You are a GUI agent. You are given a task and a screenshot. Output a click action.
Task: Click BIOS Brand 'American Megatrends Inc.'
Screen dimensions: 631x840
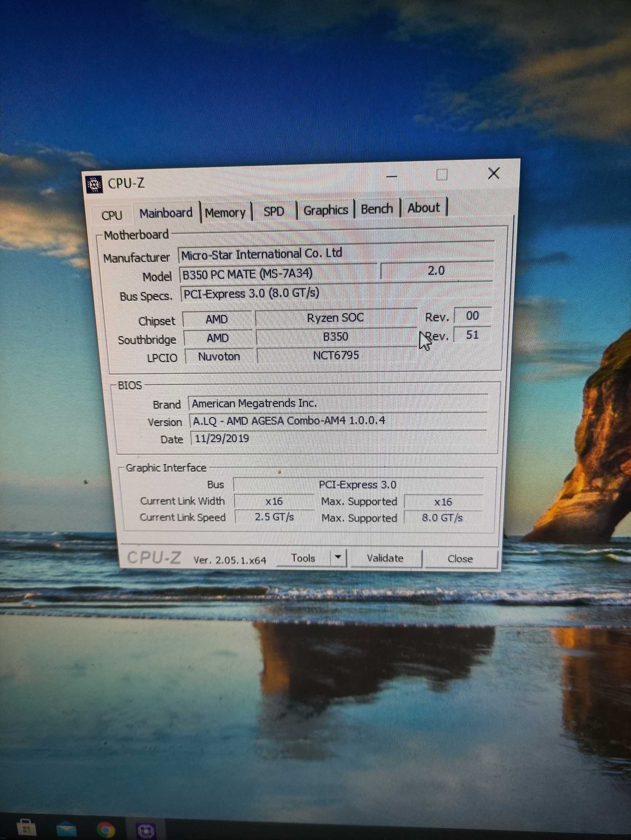click(338, 403)
